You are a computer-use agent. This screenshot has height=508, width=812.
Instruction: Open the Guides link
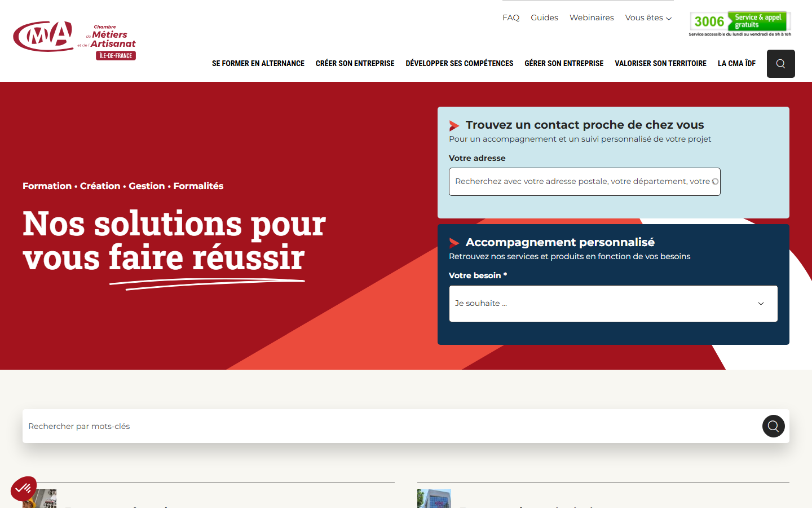(544, 17)
